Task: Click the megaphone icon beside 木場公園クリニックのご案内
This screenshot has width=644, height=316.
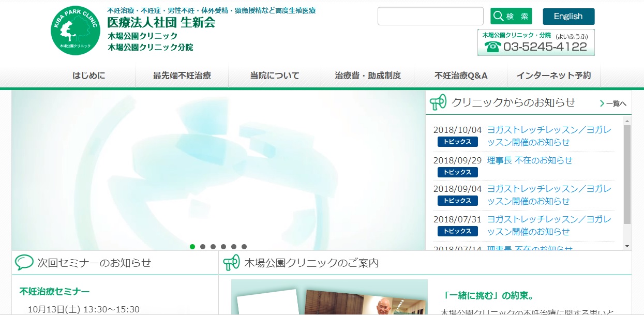Action: pos(231,262)
